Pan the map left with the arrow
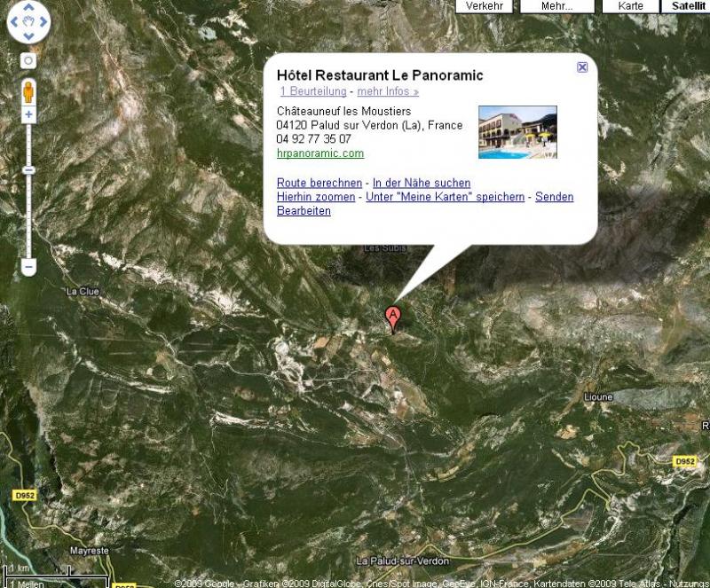This screenshot has height=588, width=710. (13, 21)
